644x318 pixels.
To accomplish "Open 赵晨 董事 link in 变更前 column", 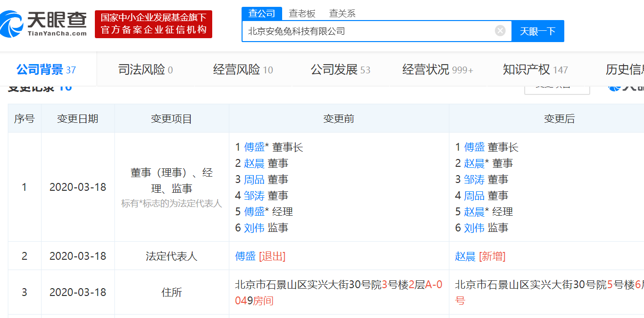I will click(254, 163).
